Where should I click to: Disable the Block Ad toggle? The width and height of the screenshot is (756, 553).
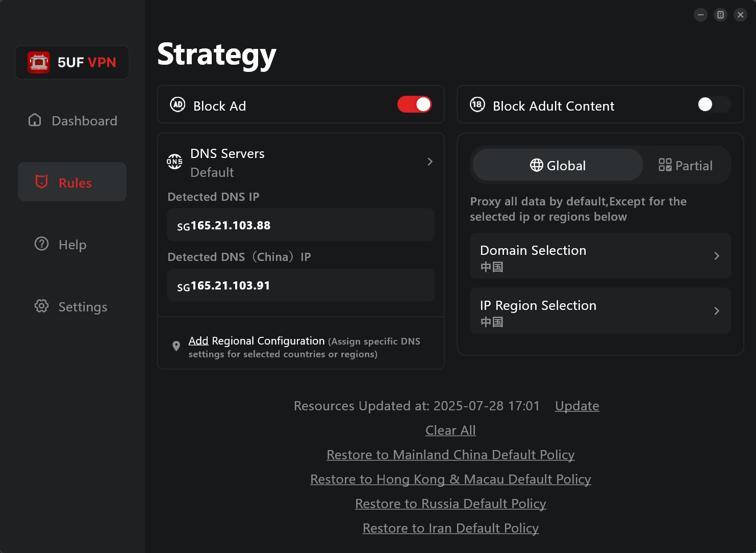[x=414, y=104]
